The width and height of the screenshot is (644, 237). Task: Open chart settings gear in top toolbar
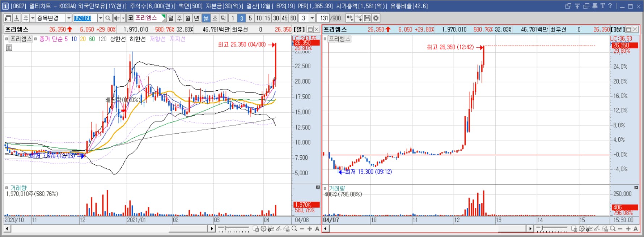(x=376, y=18)
